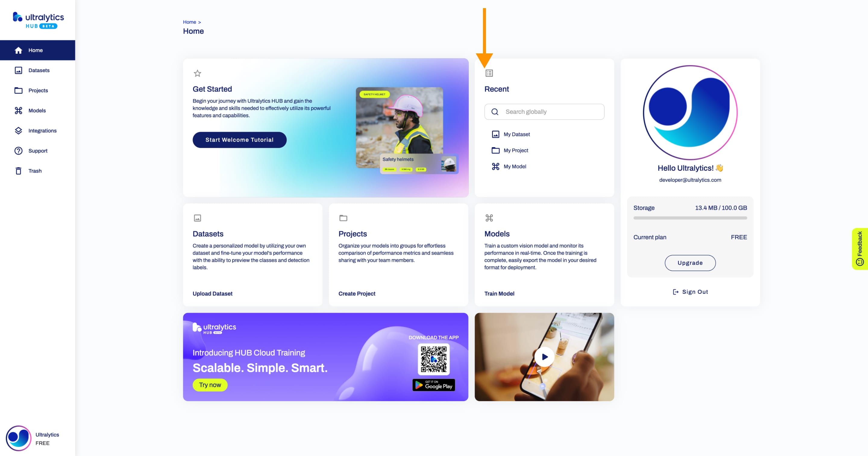The height and width of the screenshot is (456, 868).
Task: Click the Models hub icon in grid
Action: (489, 218)
